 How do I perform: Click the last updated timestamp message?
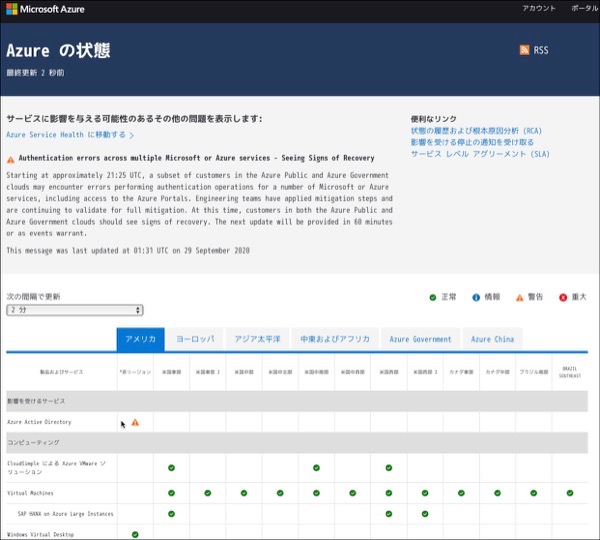(128, 251)
